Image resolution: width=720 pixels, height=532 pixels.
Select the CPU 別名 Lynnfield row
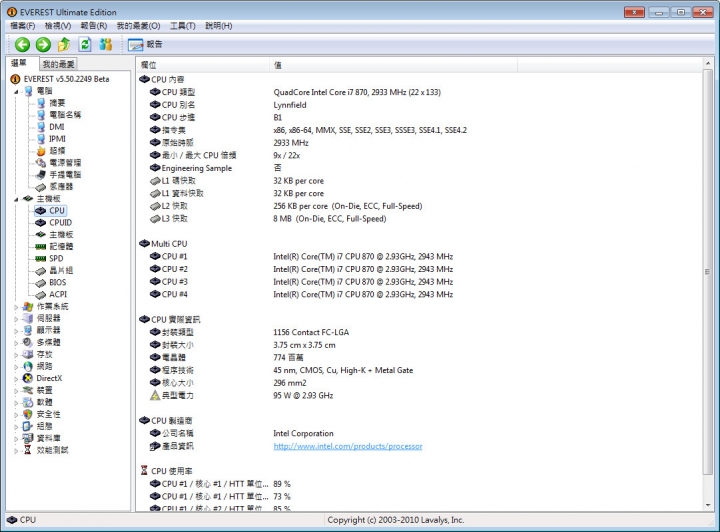point(419,105)
